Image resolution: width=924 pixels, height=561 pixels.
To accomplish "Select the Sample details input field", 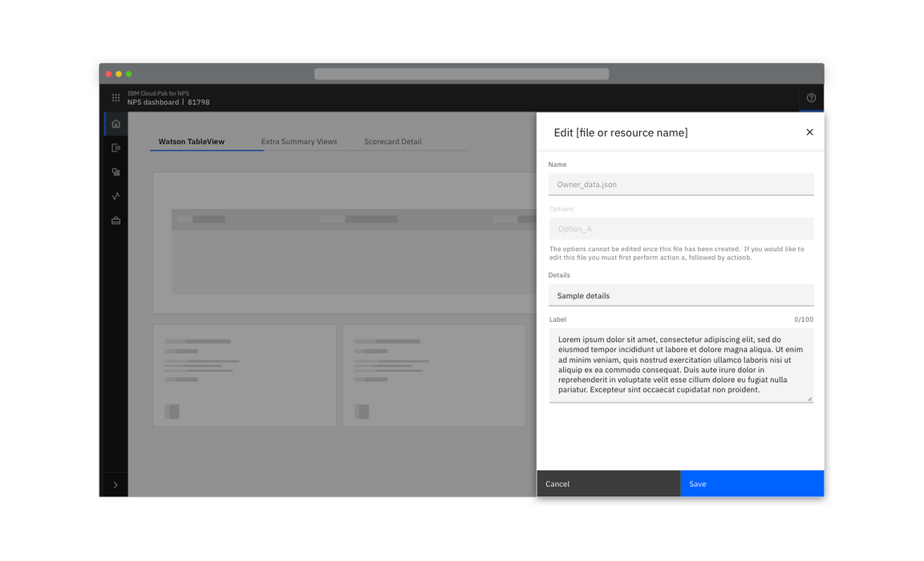I will tap(681, 295).
